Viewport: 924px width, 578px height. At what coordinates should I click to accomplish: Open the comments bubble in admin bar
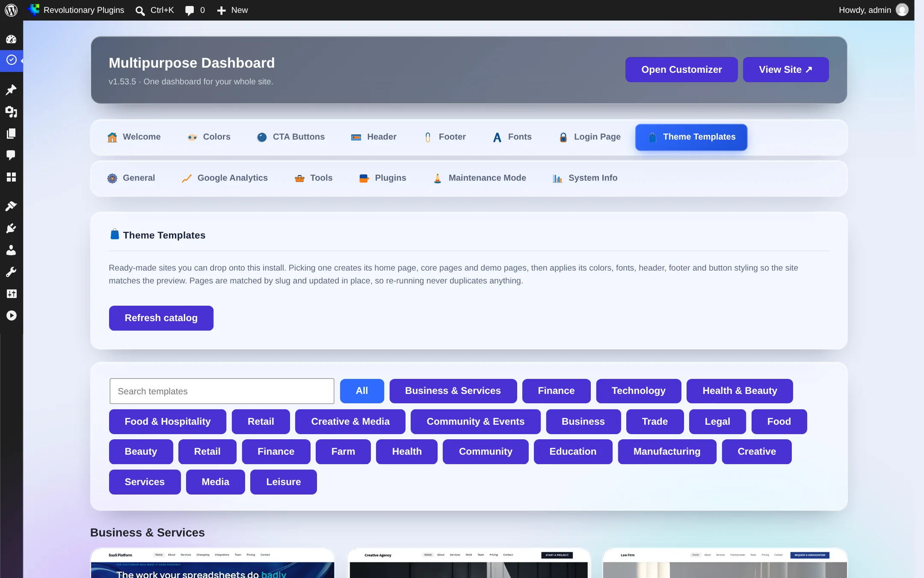click(x=195, y=10)
